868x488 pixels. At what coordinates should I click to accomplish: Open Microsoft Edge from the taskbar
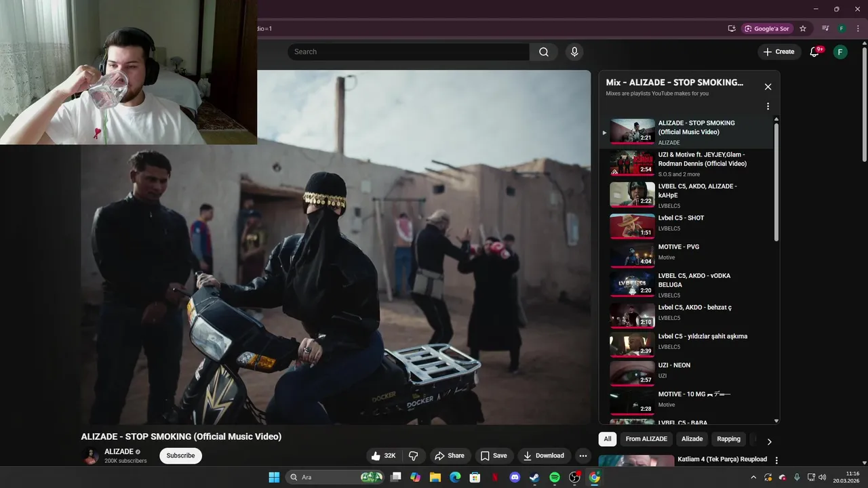coord(455,477)
